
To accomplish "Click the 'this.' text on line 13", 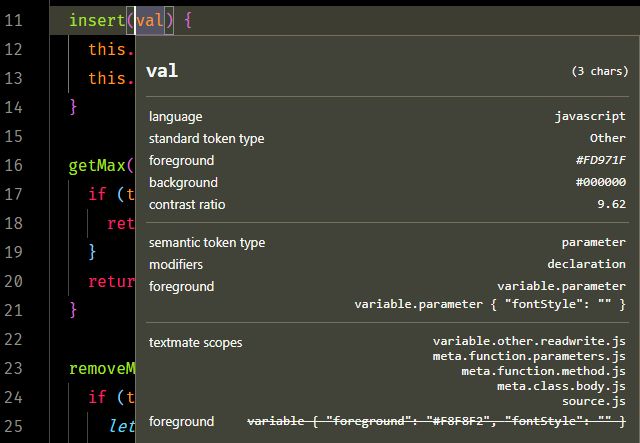I will click(x=111, y=78).
